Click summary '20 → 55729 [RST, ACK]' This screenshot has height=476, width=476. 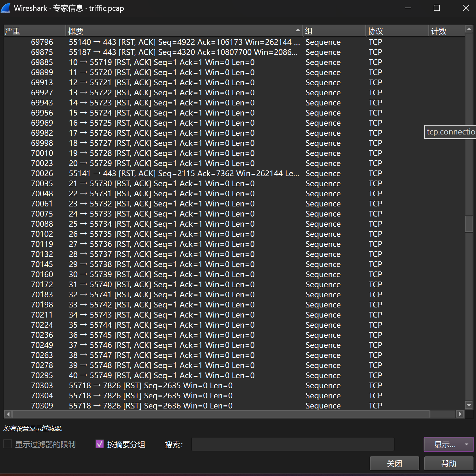162,163
